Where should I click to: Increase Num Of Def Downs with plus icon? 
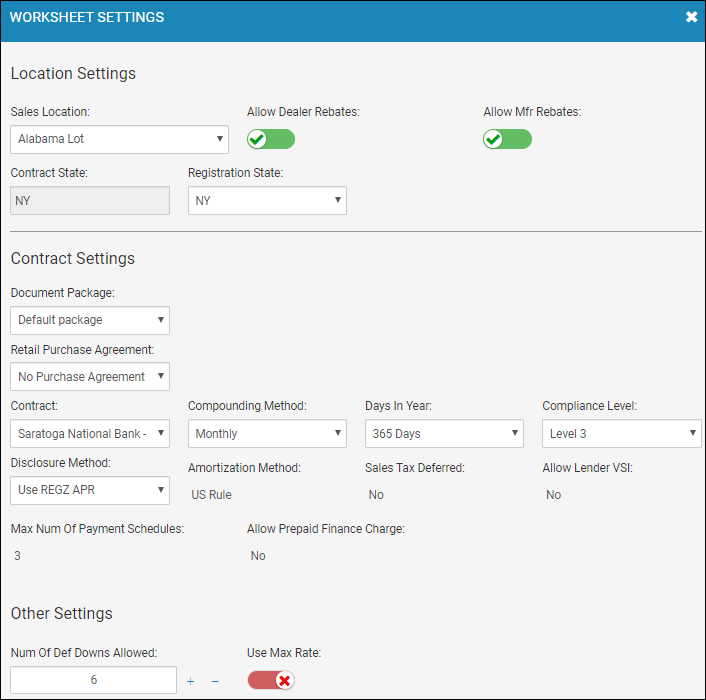pyautogui.click(x=190, y=681)
